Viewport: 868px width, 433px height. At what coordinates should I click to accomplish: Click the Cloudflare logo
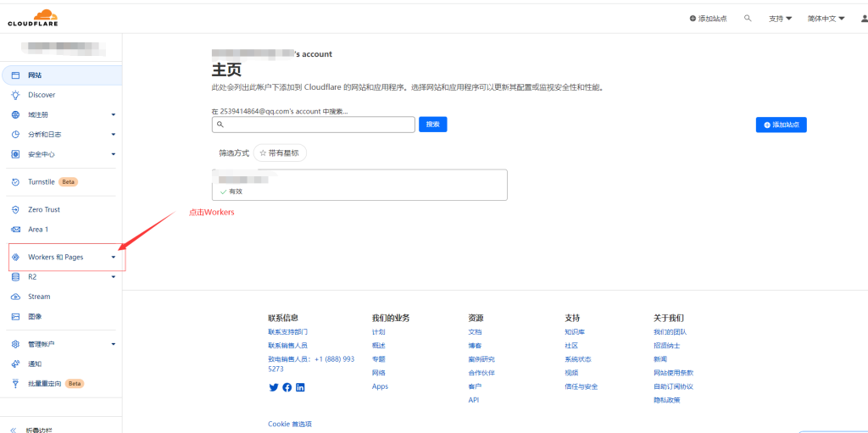33,18
